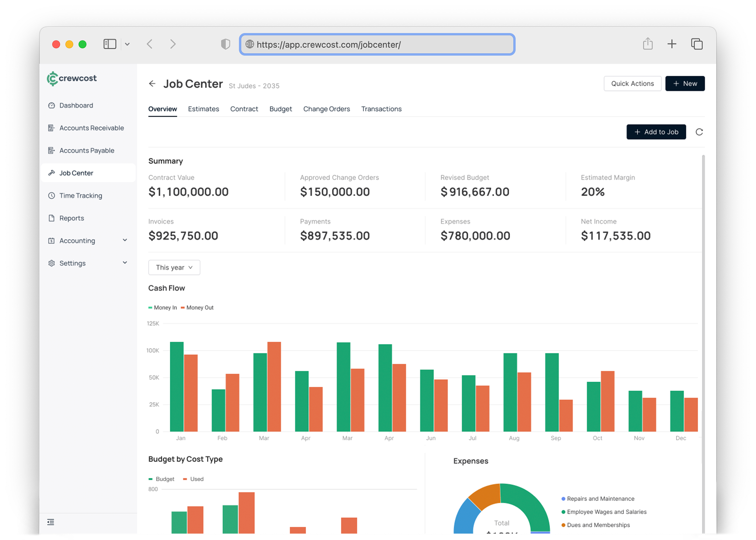Open Accounts Receivable in the sidebar

tap(88, 128)
